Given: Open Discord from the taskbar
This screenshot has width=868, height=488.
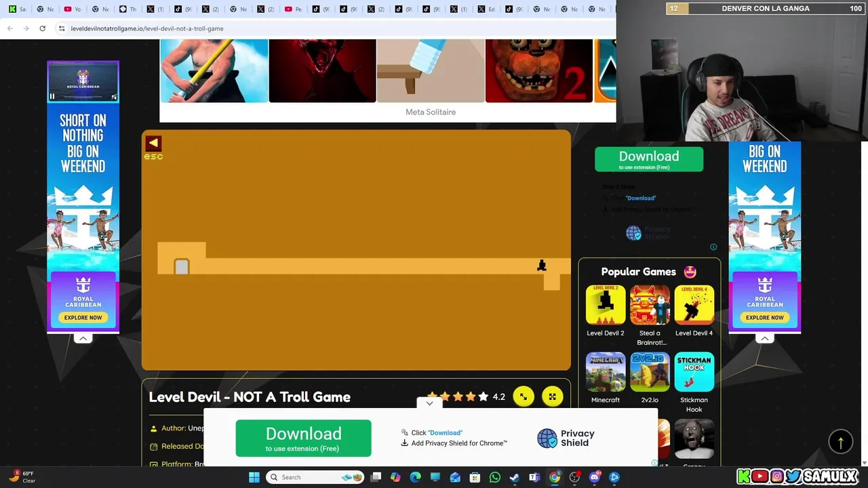Looking at the screenshot, I should (x=595, y=477).
